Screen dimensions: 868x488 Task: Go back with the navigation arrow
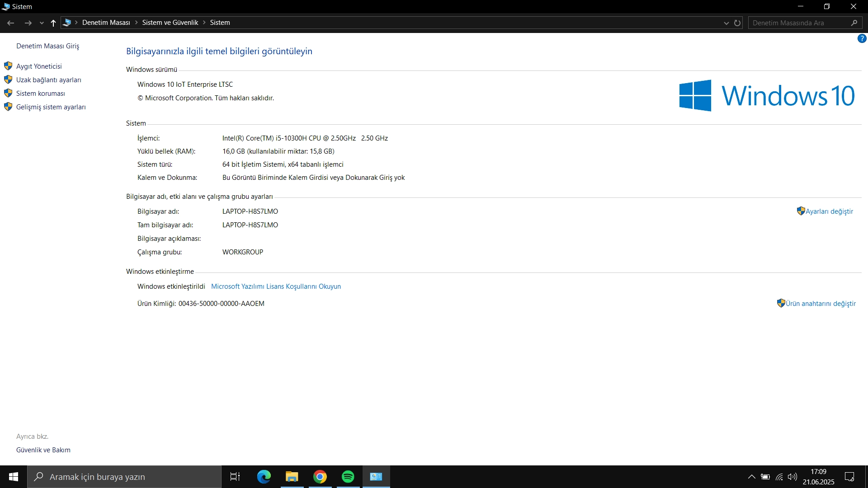pos(10,23)
